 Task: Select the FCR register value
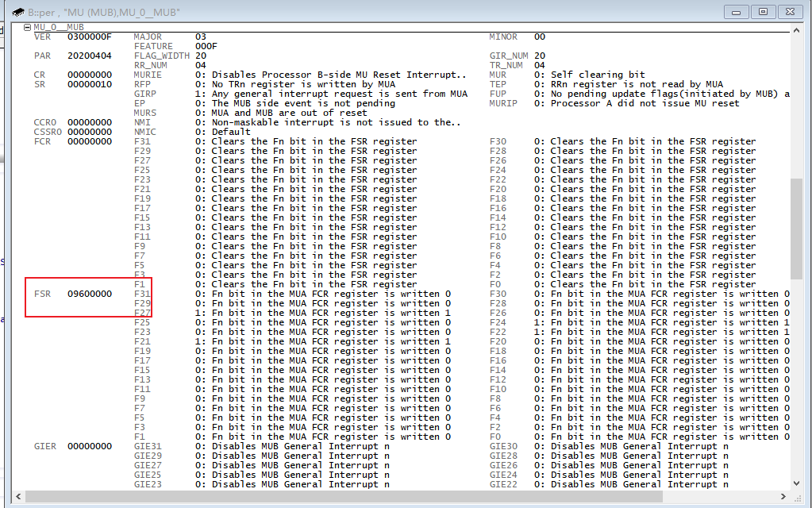click(90, 141)
